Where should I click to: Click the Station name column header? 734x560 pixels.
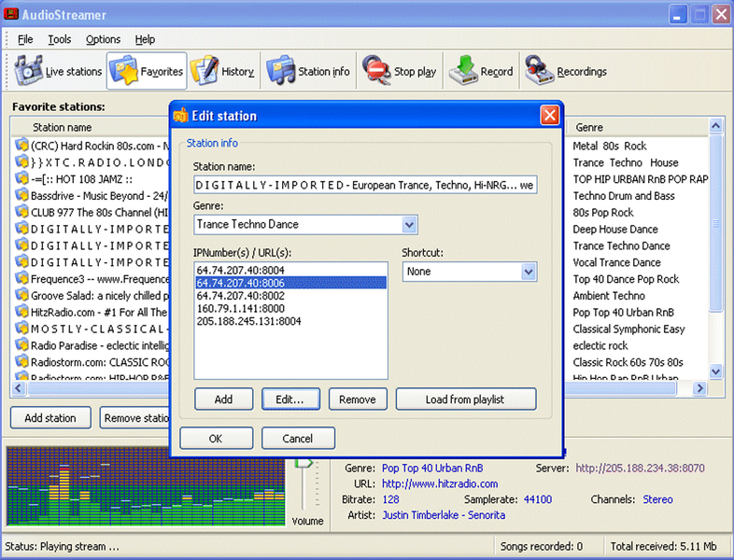91,127
